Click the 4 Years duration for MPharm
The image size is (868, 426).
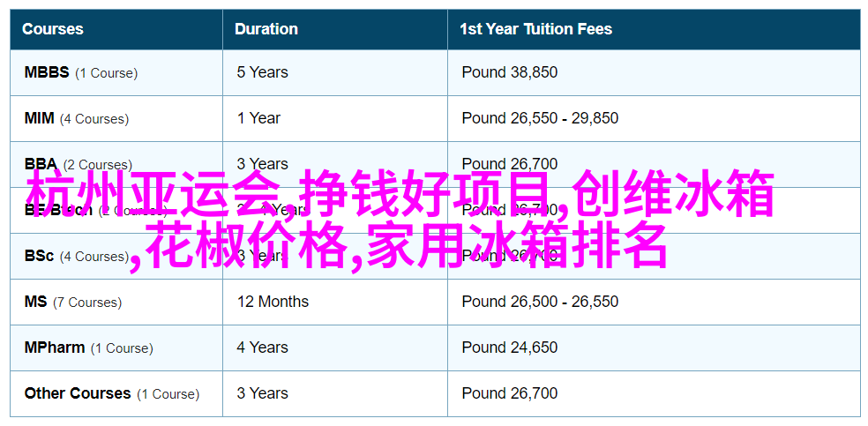click(x=262, y=348)
